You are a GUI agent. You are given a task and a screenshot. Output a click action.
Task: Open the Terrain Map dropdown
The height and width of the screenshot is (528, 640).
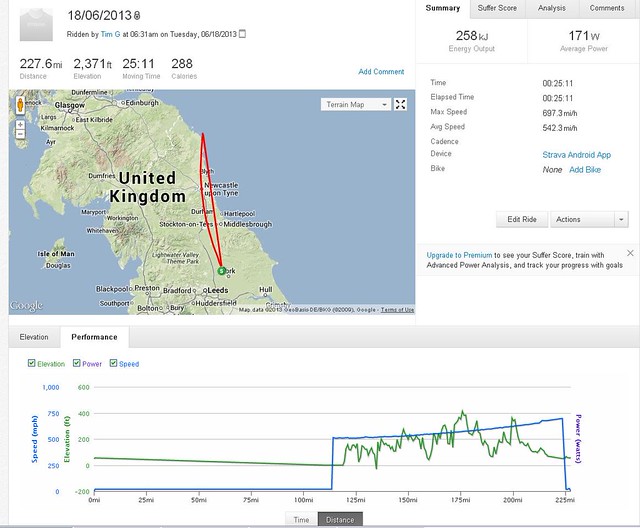click(357, 104)
